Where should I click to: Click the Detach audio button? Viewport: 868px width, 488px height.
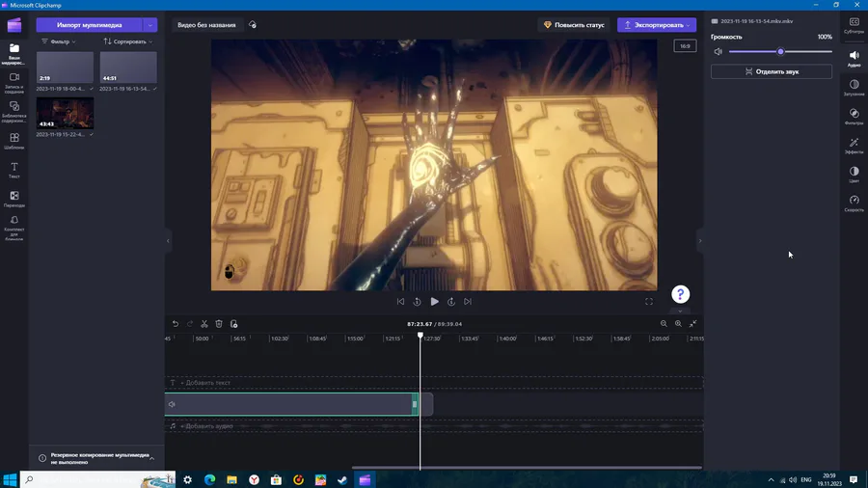pyautogui.click(x=772, y=71)
